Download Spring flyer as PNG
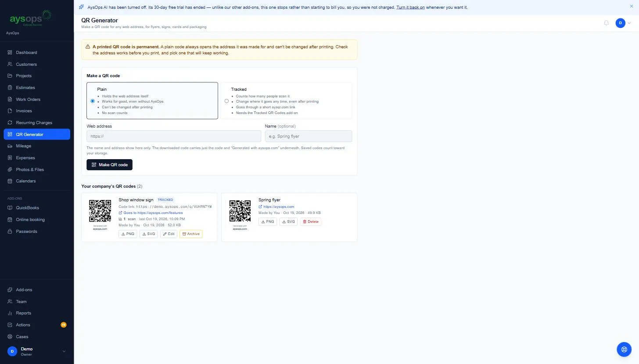The height and width of the screenshot is (364, 639). pyautogui.click(x=267, y=222)
